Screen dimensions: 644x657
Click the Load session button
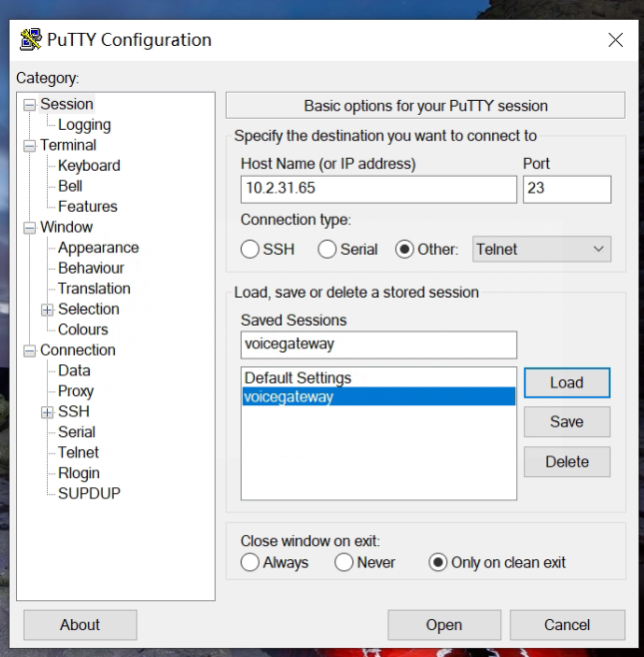click(x=567, y=383)
